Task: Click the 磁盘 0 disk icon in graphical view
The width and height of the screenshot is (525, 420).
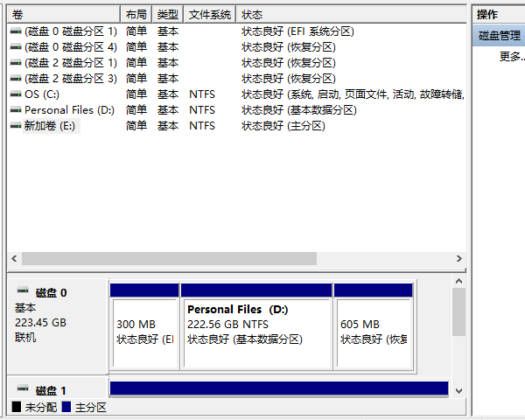Action: pos(22,293)
